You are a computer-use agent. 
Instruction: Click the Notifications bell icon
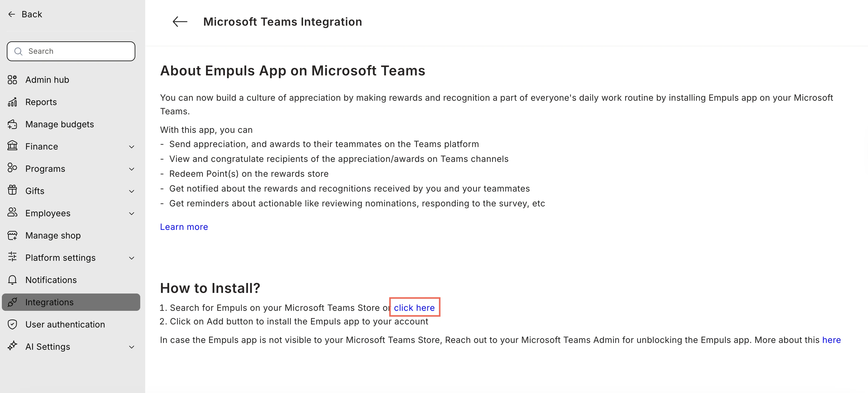click(x=12, y=280)
